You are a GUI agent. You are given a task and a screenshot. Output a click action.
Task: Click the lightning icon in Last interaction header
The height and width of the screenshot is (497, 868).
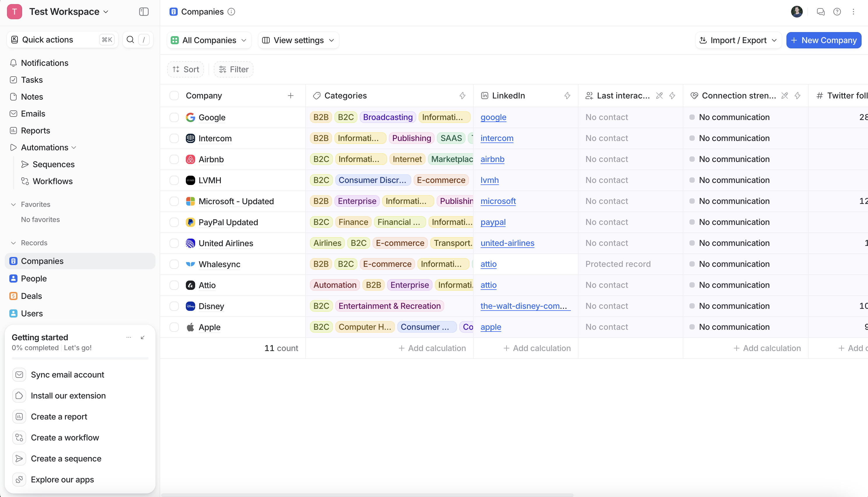click(672, 96)
